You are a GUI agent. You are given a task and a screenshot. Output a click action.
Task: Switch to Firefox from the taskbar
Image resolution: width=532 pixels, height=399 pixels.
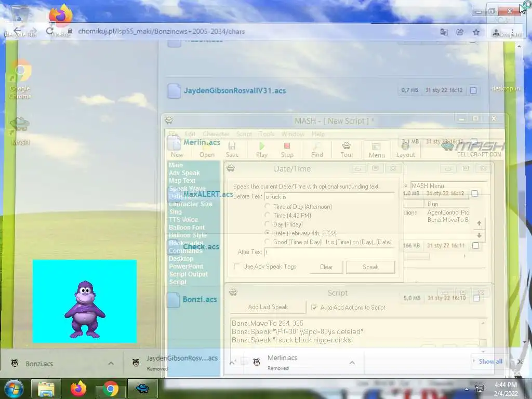(x=78, y=389)
